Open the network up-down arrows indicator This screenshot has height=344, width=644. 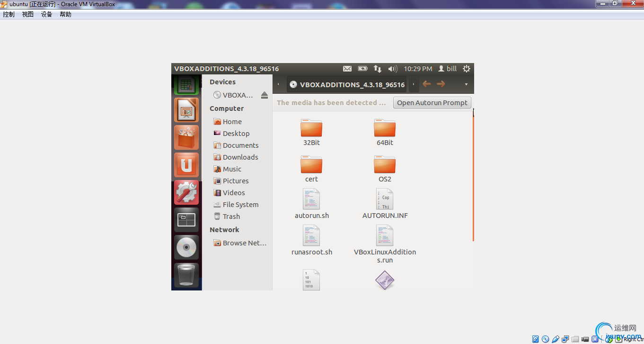378,69
